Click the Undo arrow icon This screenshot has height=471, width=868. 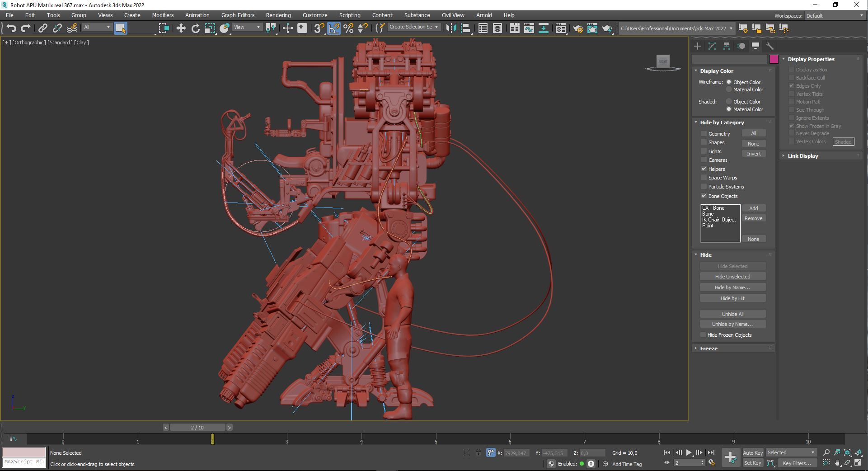[x=11, y=28]
